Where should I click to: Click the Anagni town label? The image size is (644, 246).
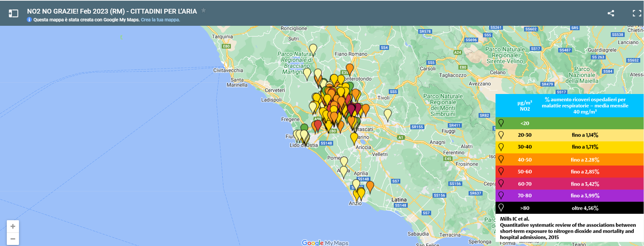(438, 142)
